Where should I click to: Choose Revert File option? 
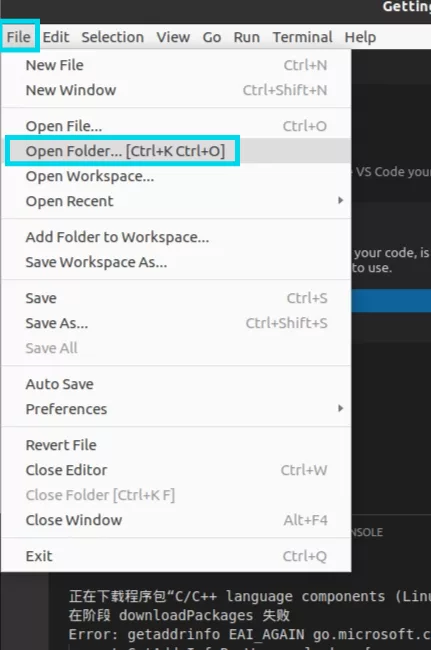coord(176,445)
